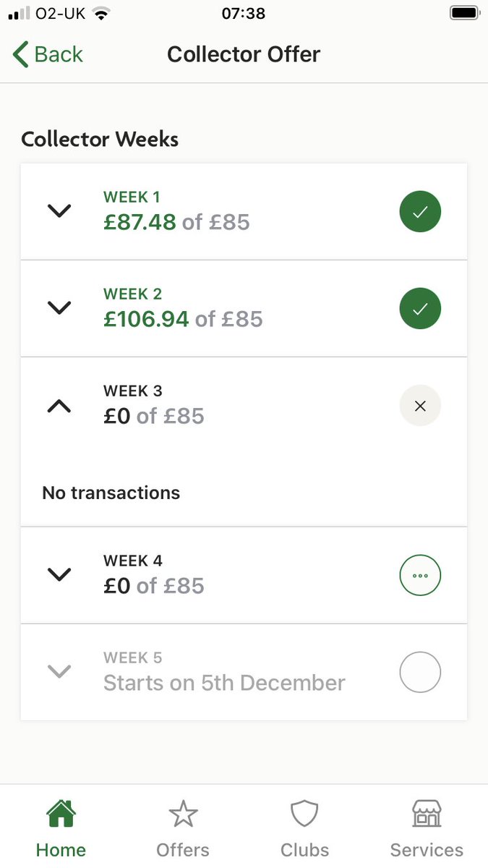This screenshot has height=868, width=488.
Task: Tap the £106.94 of £85 amount
Action: 183,319
